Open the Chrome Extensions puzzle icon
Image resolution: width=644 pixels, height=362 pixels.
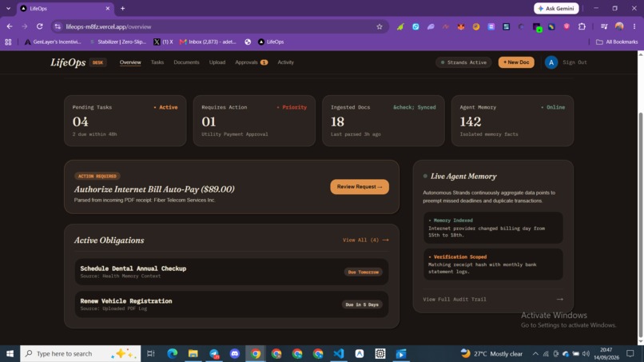582,26
